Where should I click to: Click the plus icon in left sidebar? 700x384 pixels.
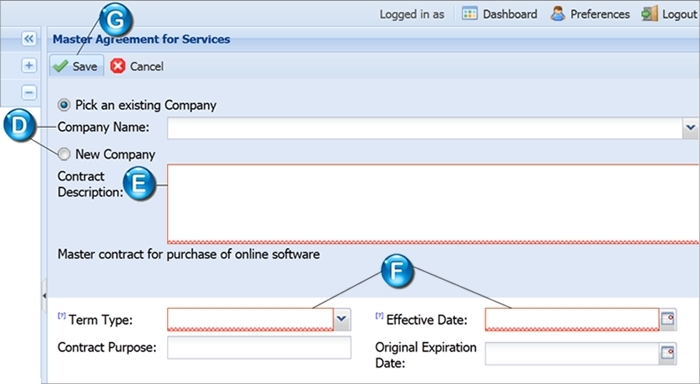pyautogui.click(x=29, y=66)
